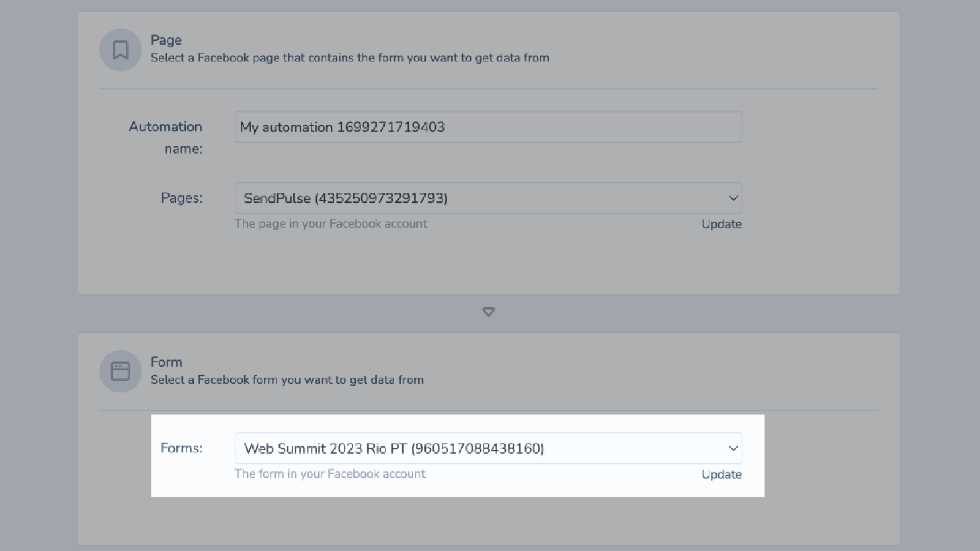The width and height of the screenshot is (980, 551).
Task: Click Update link under Forms dropdown
Action: 721,474
